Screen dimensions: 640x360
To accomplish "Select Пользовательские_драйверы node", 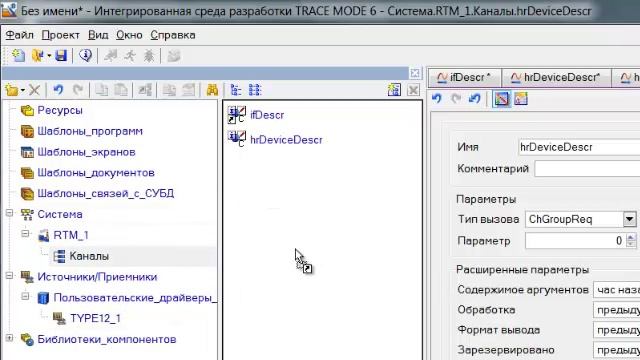I will click(135, 298).
